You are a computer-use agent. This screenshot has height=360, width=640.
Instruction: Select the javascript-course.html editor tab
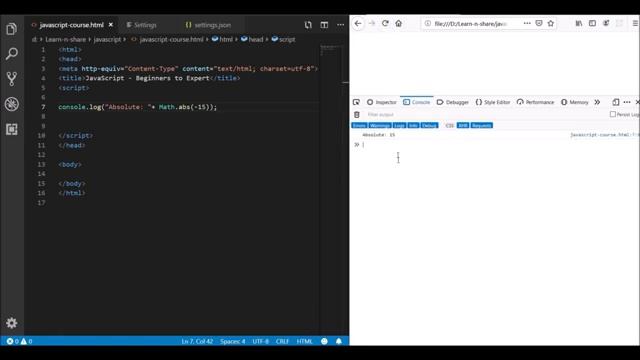(x=71, y=25)
